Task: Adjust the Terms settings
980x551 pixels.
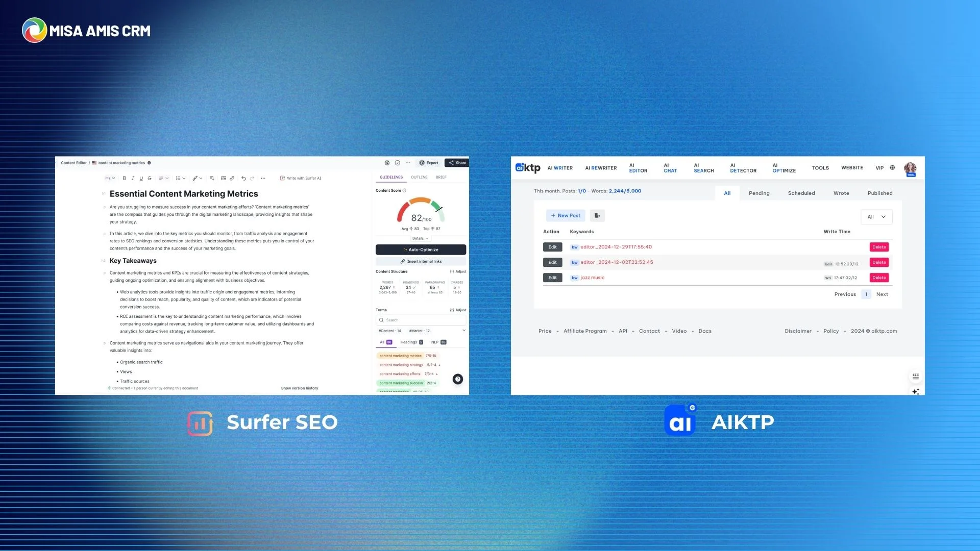Action: point(458,310)
